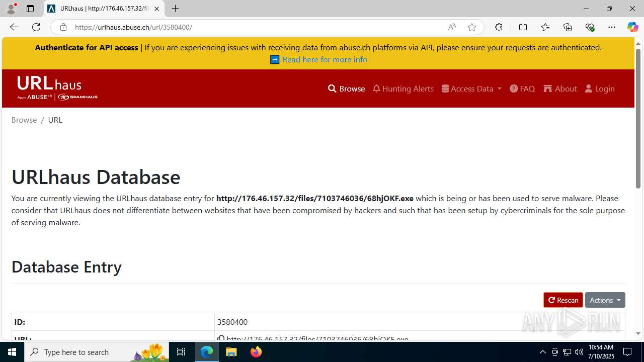Open the tab actions menu icon
This screenshot has width=644, height=362.
30,9
